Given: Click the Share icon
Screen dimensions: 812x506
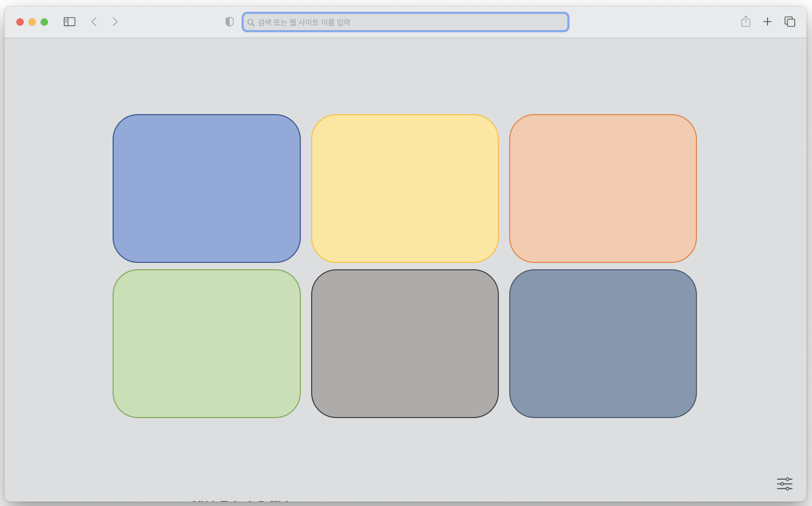Looking at the screenshot, I should tap(746, 21).
